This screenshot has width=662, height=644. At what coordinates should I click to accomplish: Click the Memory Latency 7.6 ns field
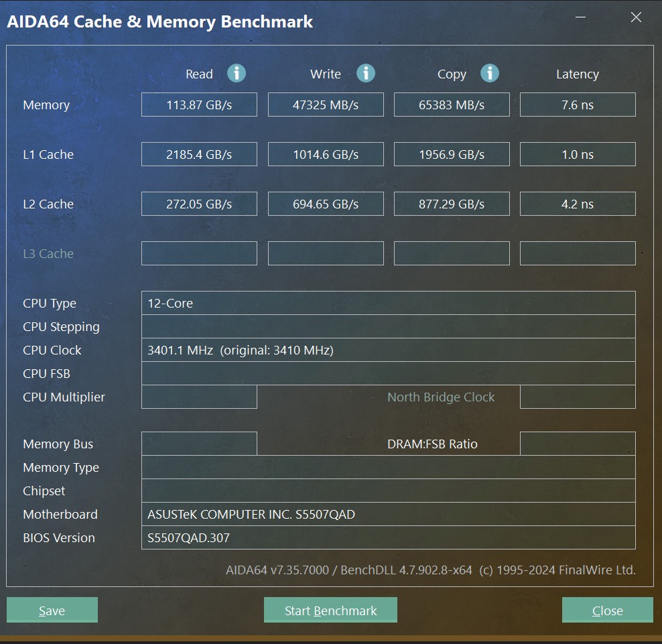(578, 105)
